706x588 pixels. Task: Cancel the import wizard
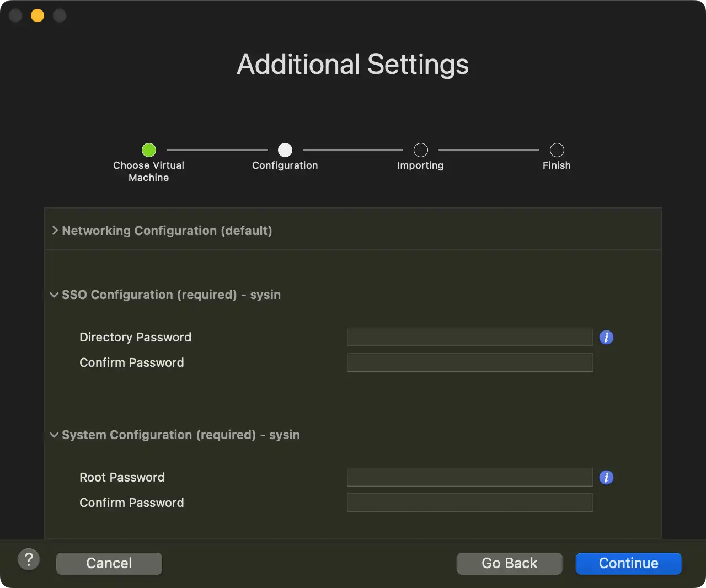click(109, 563)
